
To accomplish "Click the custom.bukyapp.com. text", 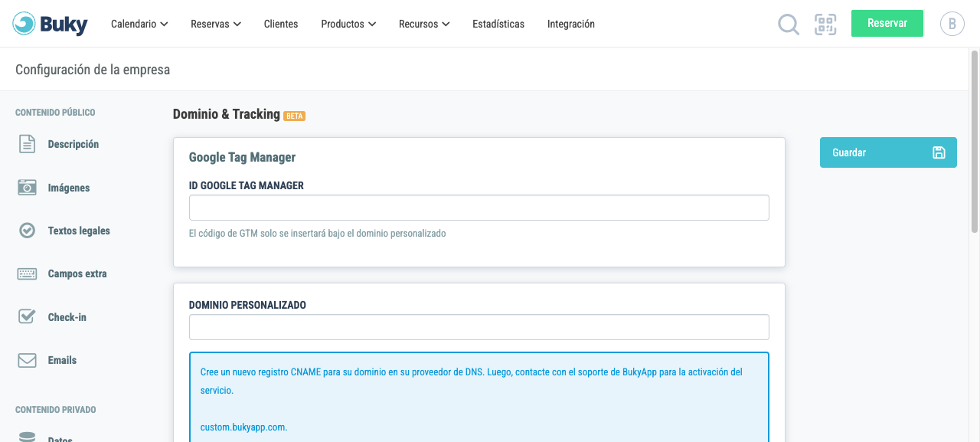I will (243, 427).
